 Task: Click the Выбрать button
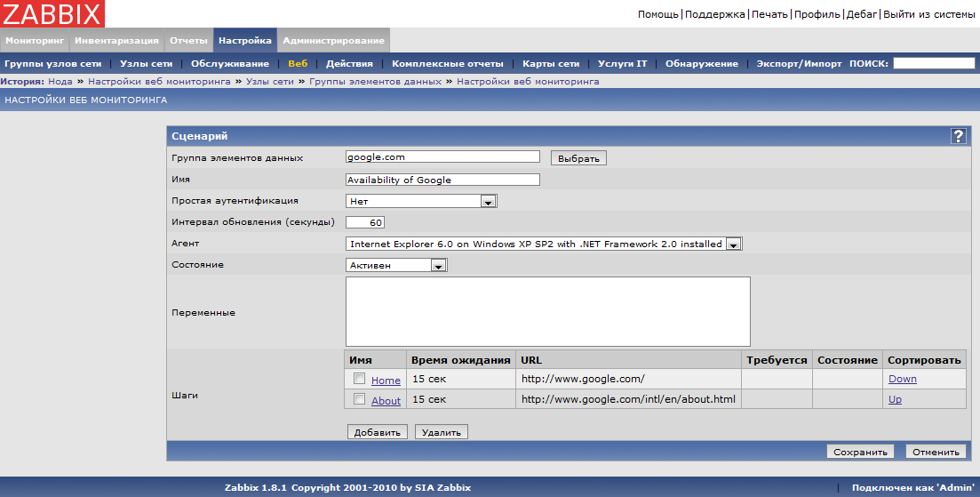pyautogui.click(x=578, y=158)
